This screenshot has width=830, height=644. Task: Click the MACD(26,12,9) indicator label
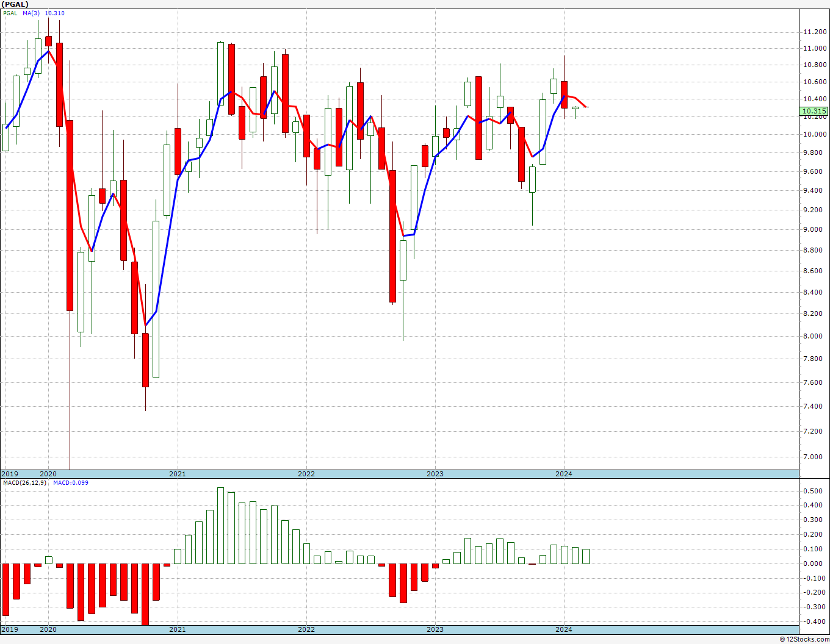click(25, 483)
